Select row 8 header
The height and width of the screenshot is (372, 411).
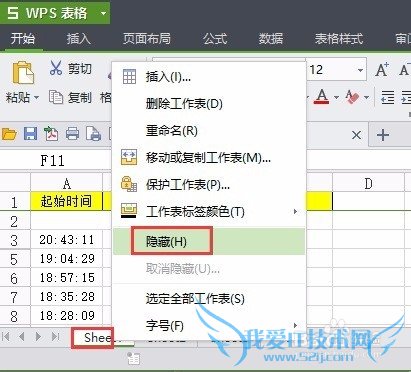tap(15, 316)
